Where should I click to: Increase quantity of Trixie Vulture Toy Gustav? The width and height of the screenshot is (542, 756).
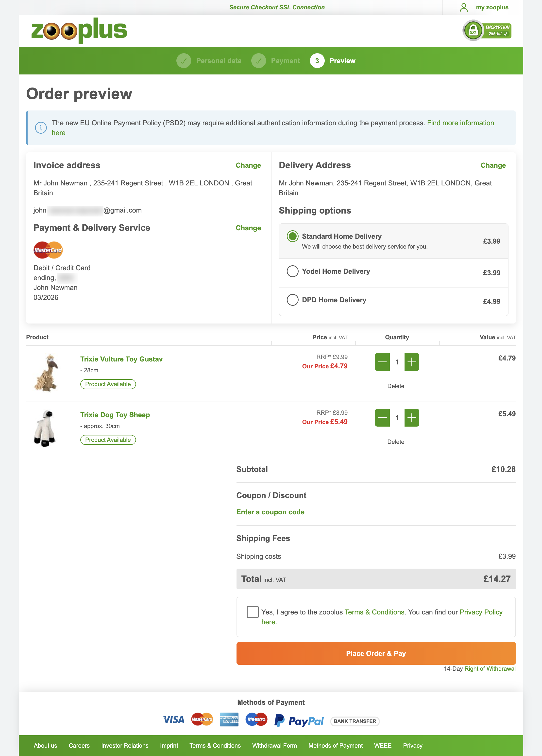point(412,362)
